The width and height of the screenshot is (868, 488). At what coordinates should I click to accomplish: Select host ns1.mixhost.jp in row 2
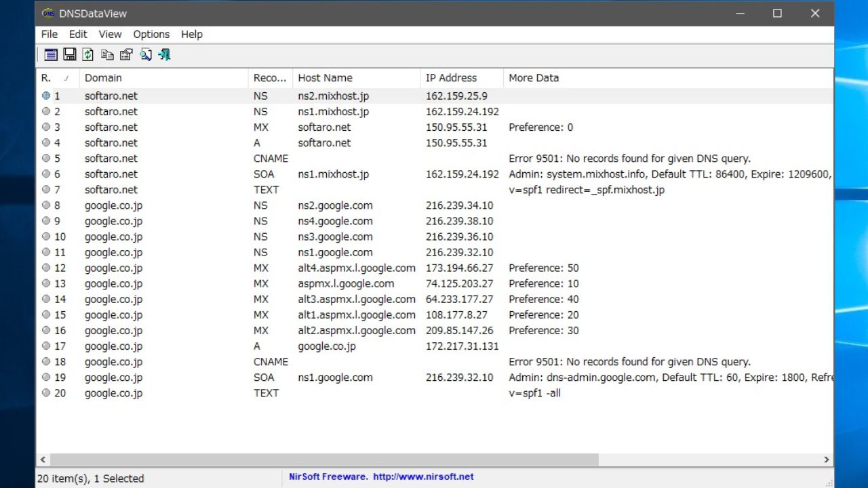pyautogui.click(x=334, y=112)
